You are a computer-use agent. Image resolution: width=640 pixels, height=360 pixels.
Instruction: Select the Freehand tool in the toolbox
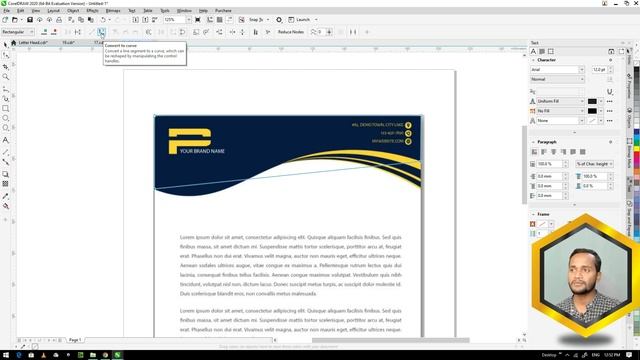[5, 88]
